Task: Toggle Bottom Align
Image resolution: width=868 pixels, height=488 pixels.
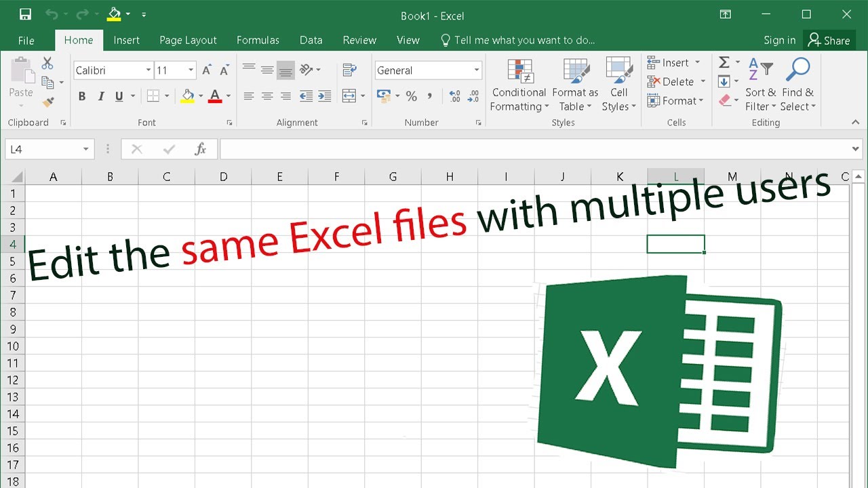Action: pos(285,70)
